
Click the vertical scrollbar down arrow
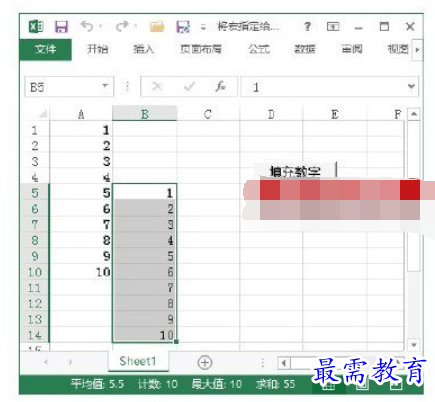(414, 344)
